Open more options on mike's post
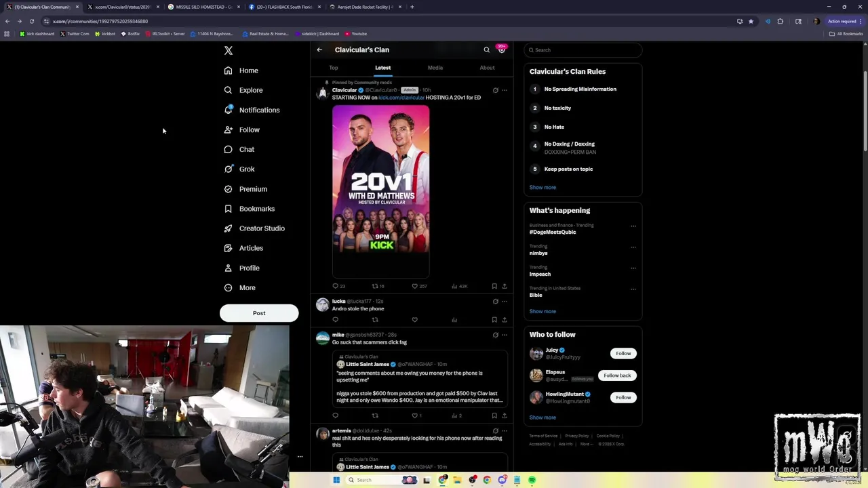This screenshot has height=488, width=868. coord(504,335)
